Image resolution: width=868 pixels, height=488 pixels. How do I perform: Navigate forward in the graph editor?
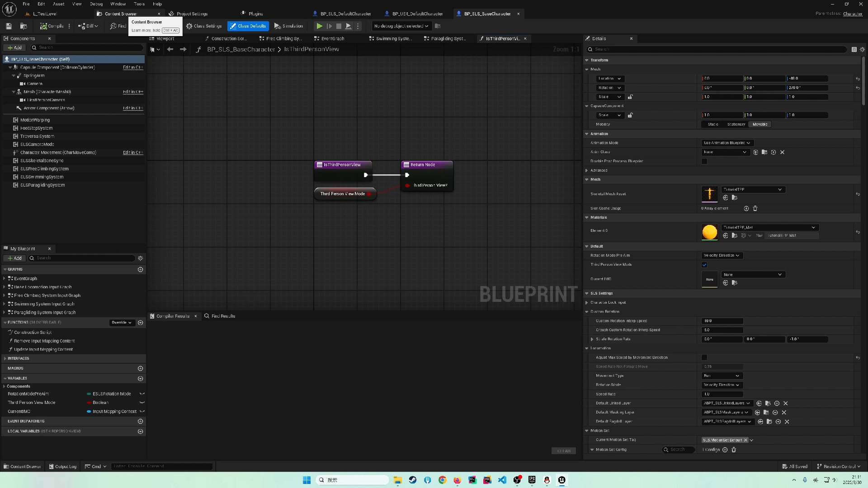(183, 49)
